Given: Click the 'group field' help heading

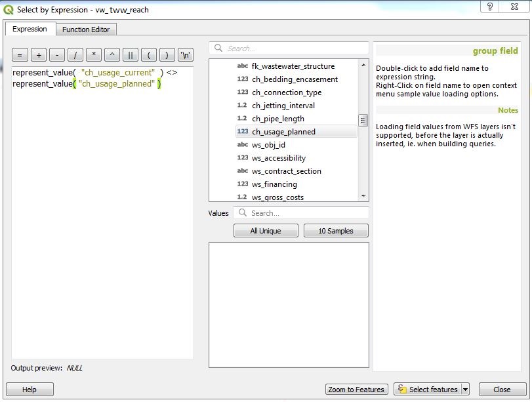Looking at the screenshot, I should (495, 51).
